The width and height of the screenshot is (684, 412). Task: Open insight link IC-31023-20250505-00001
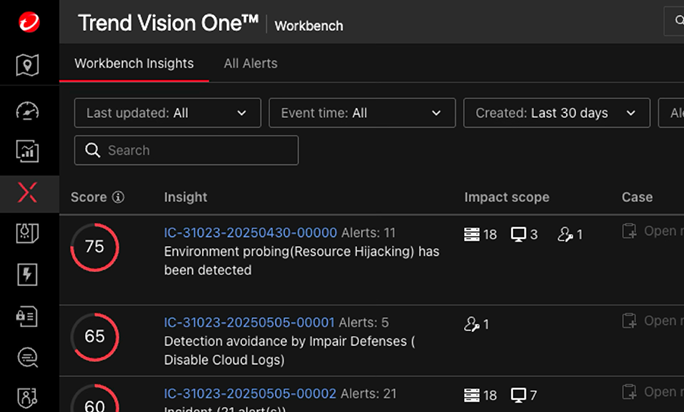pyautogui.click(x=249, y=322)
